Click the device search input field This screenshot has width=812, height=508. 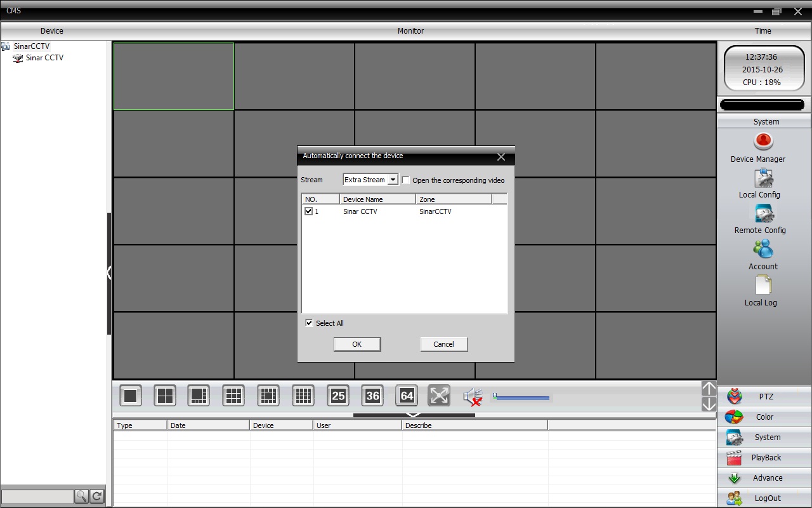[x=37, y=497]
